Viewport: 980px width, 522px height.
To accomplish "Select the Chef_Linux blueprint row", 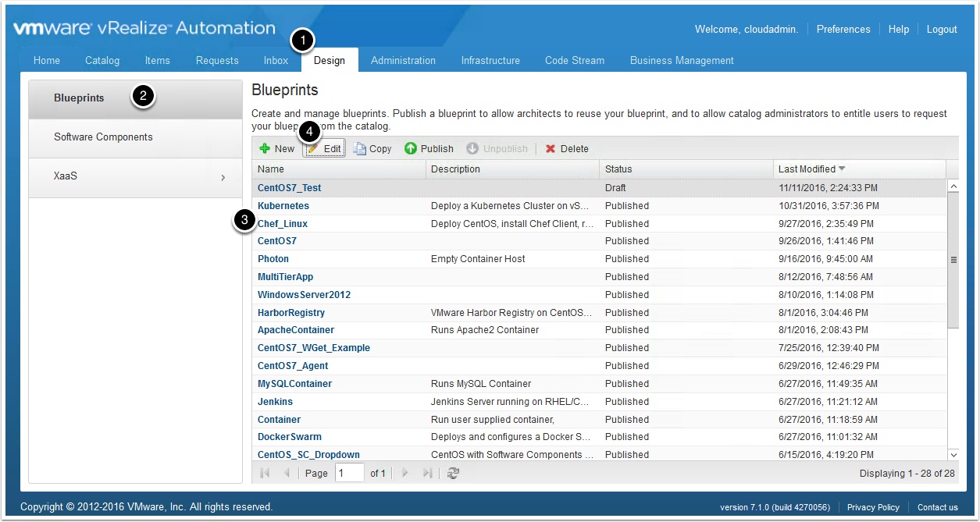I will [599, 224].
